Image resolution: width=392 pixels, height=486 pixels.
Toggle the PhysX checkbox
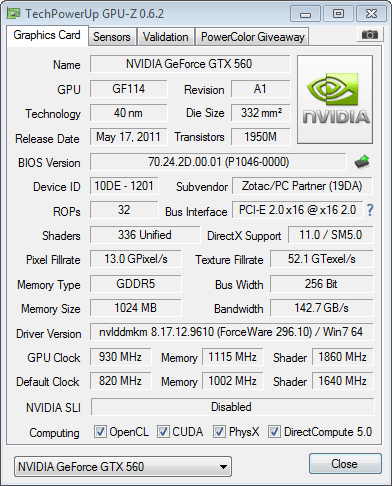219,432
